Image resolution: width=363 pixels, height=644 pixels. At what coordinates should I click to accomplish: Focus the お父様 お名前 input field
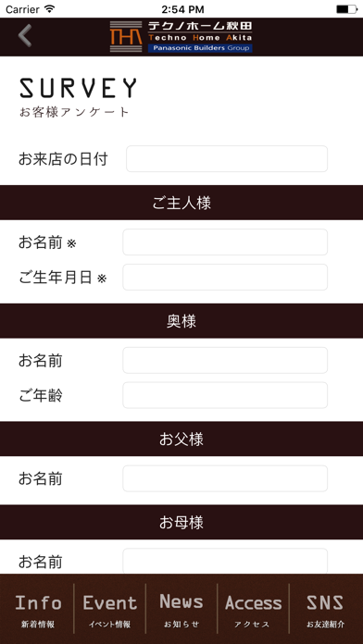(x=225, y=478)
